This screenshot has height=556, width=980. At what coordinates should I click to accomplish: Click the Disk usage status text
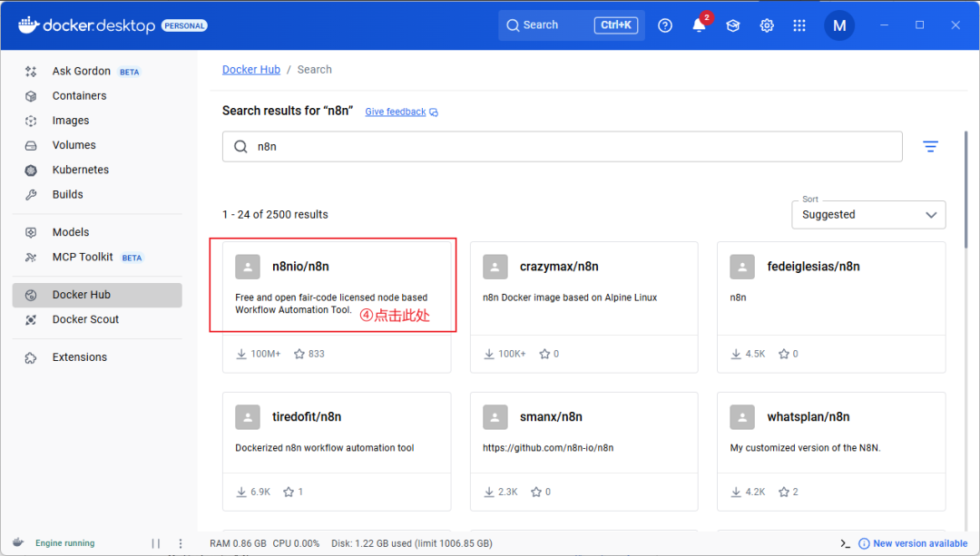(x=412, y=543)
